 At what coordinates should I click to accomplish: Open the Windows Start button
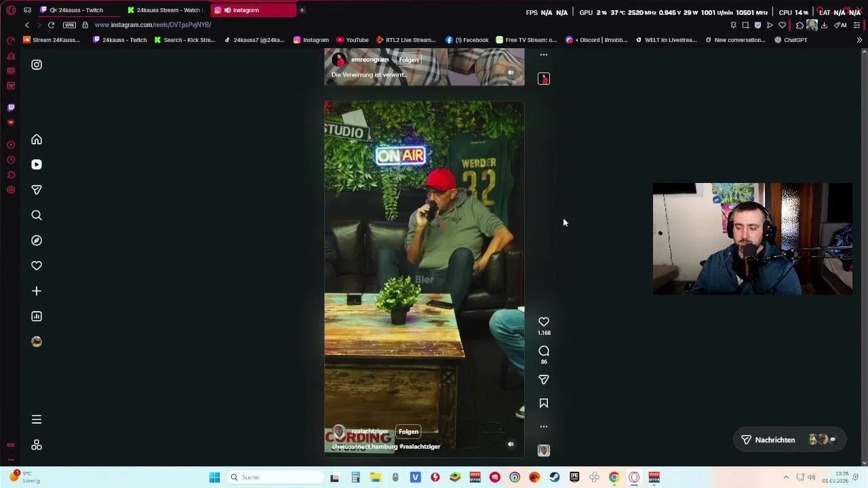pyautogui.click(x=214, y=477)
